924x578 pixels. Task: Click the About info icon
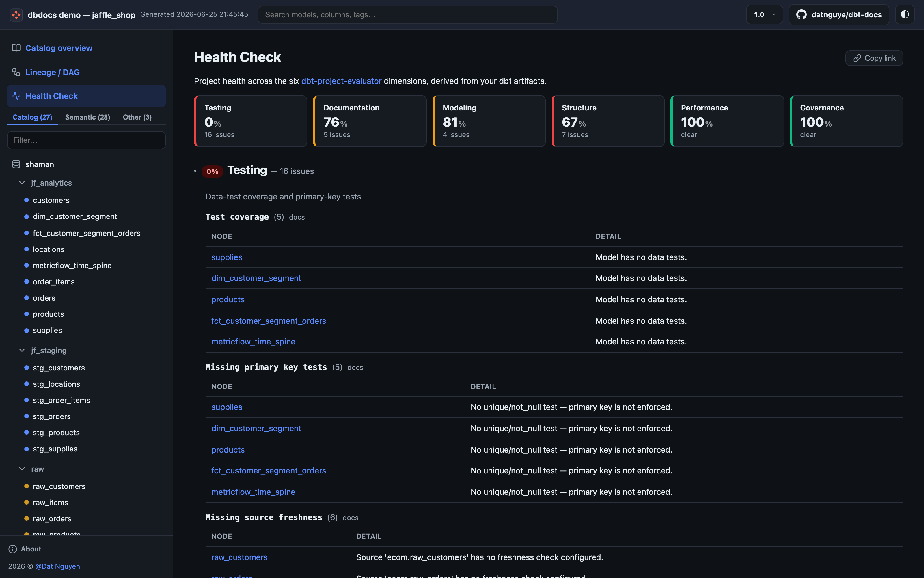point(13,549)
